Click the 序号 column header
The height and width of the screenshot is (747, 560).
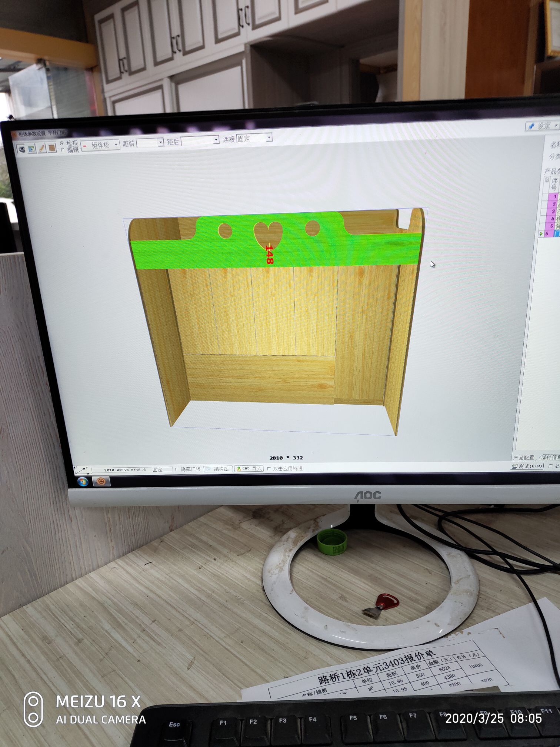554,184
